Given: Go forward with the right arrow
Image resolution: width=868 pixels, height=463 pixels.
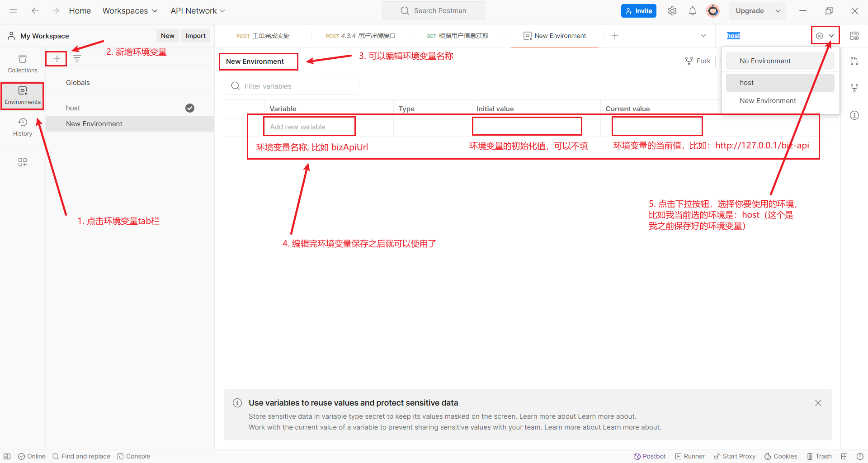Looking at the screenshot, I should tap(55, 11).
